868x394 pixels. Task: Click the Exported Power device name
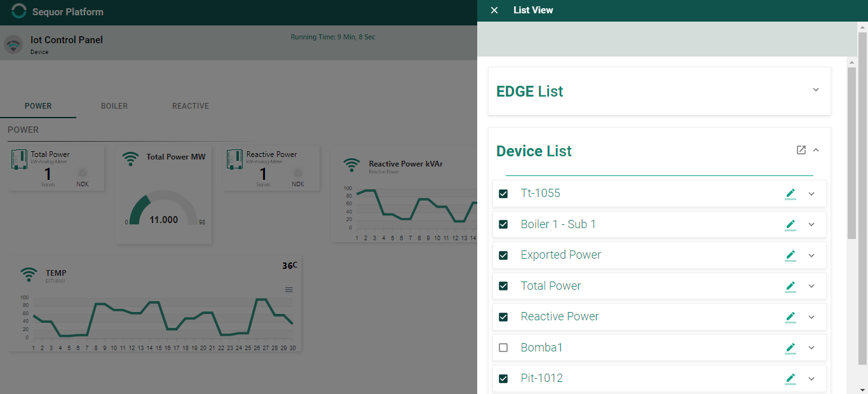pos(560,255)
